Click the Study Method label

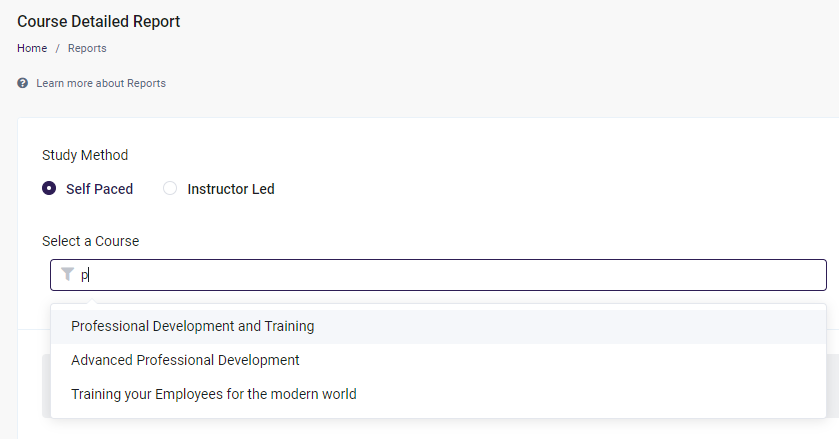(x=85, y=155)
